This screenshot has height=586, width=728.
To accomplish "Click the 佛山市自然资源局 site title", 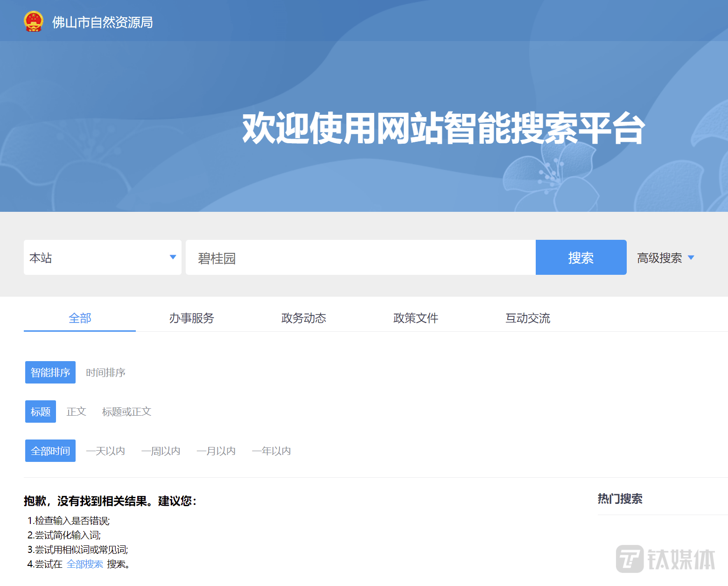I will 102,22.
